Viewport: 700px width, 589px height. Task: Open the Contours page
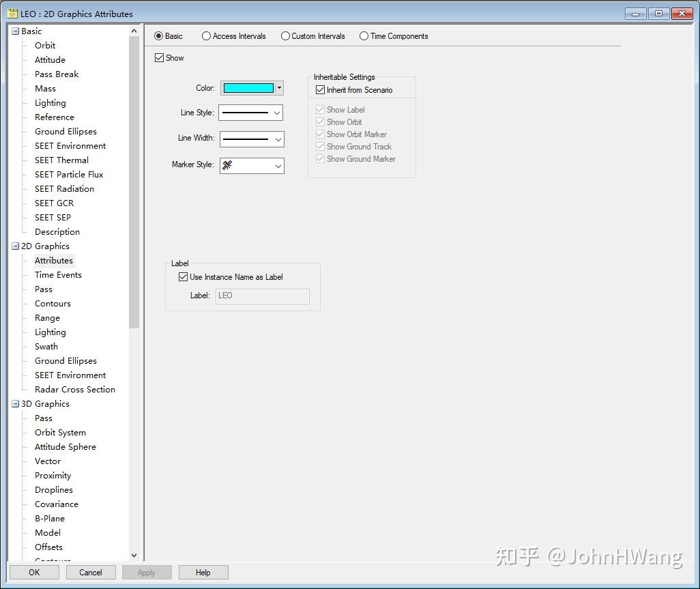[x=53, y=303]
